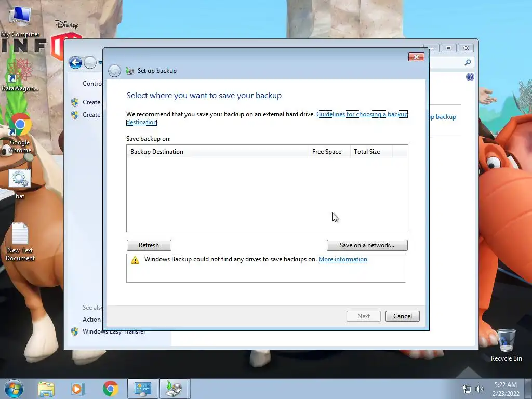Close the Set up backup dialog
Viewport: 532px width, 399px height.
416,57
